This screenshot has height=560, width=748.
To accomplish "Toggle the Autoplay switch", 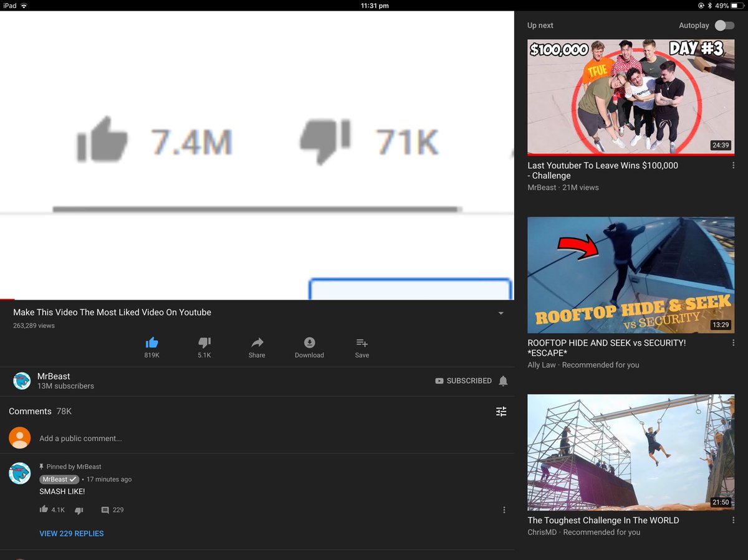I will 724,26.
